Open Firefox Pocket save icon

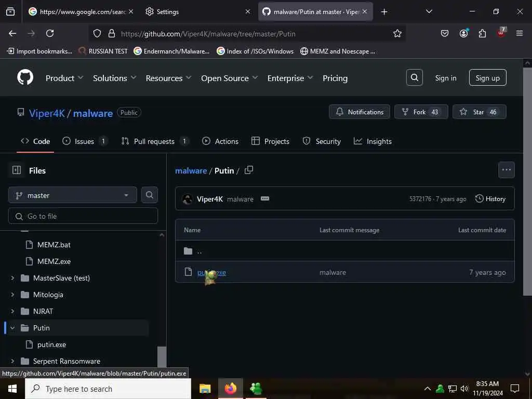[445, 33]
